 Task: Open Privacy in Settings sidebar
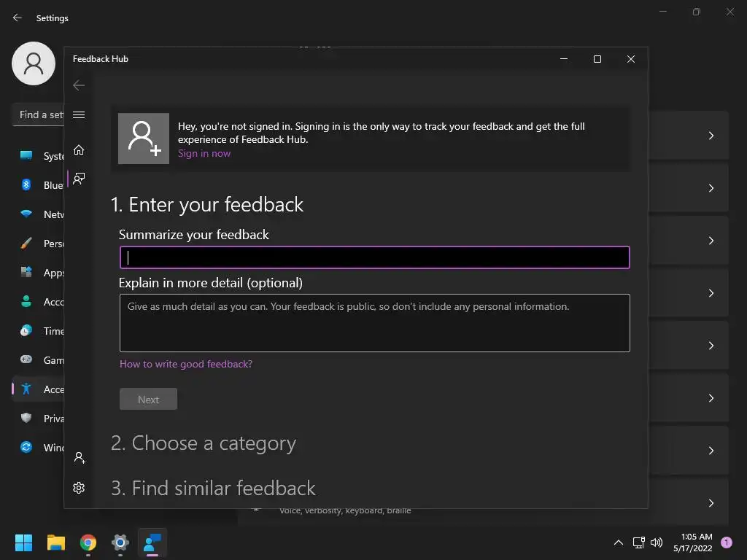point(38,419)
